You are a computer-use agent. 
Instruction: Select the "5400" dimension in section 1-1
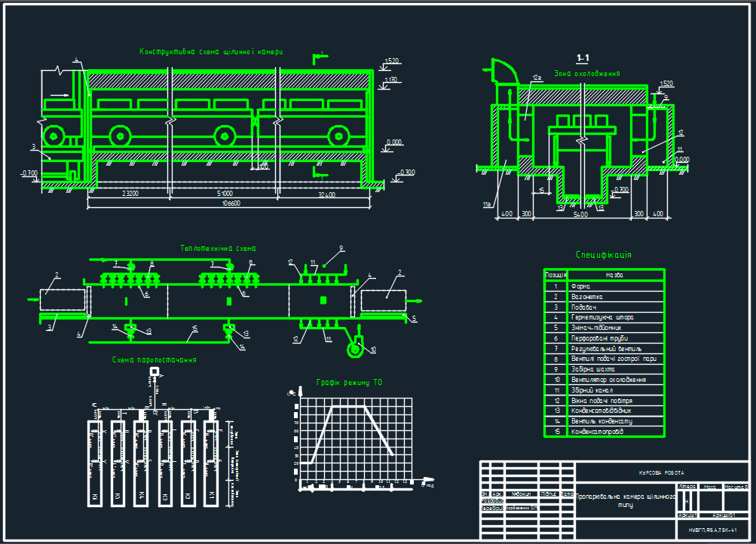580,215
